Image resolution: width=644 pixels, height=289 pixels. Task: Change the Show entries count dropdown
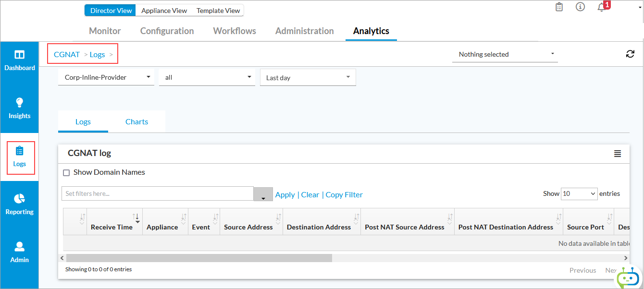point(579,194)
